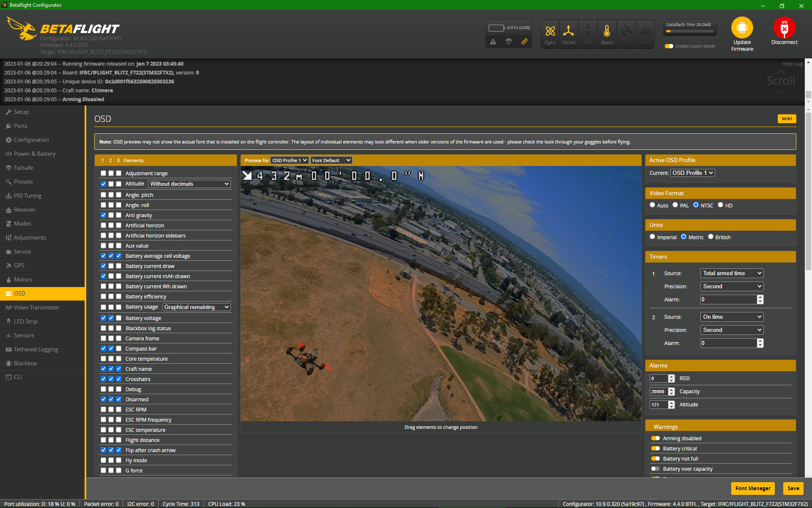This screenshot has height=508, width=812.
Task: Click the Update Firmware icon
Action: coord(742,28)
